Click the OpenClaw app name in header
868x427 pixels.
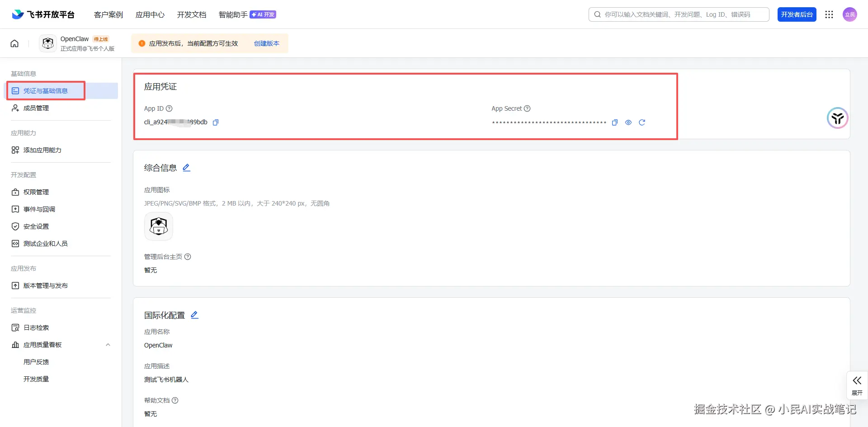coord(75,39)
